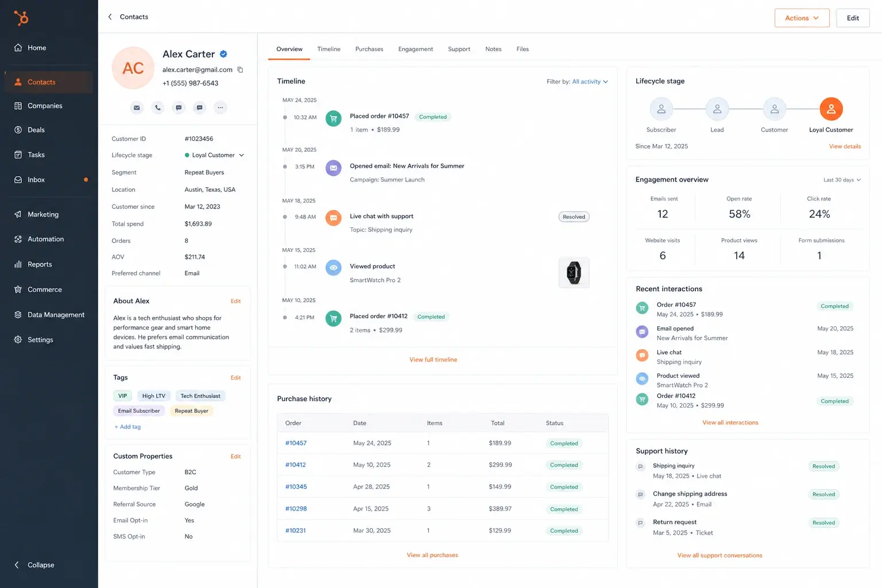This screenshot has height=588, width=882.
Task: Click View all interactions
Action: 730,423
